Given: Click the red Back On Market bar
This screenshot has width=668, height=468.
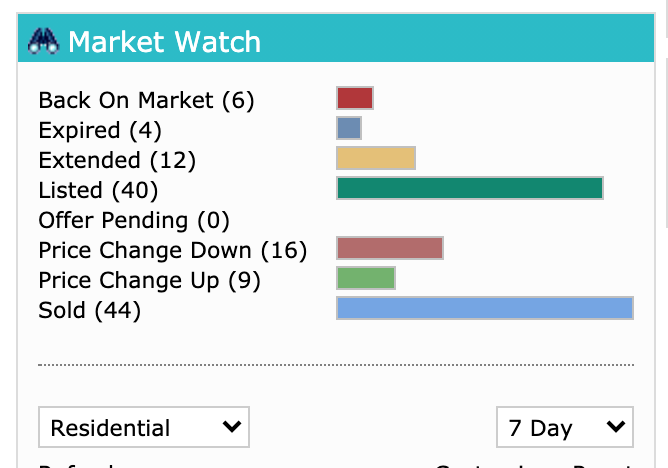Looking at the screenshot, I should coord(355,98).
